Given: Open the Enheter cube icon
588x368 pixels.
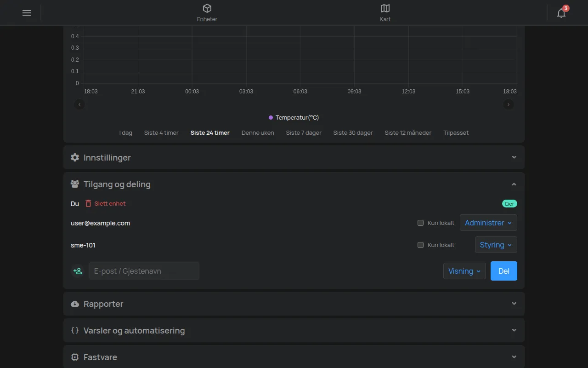Looking at the screenshot, I should (x=207, y=8).
